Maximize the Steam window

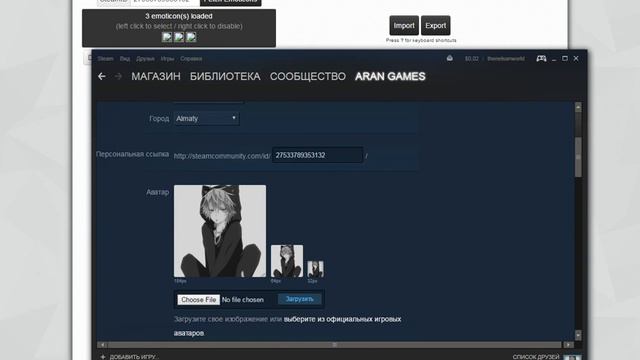pyautogui.click(x=565, y=58)
